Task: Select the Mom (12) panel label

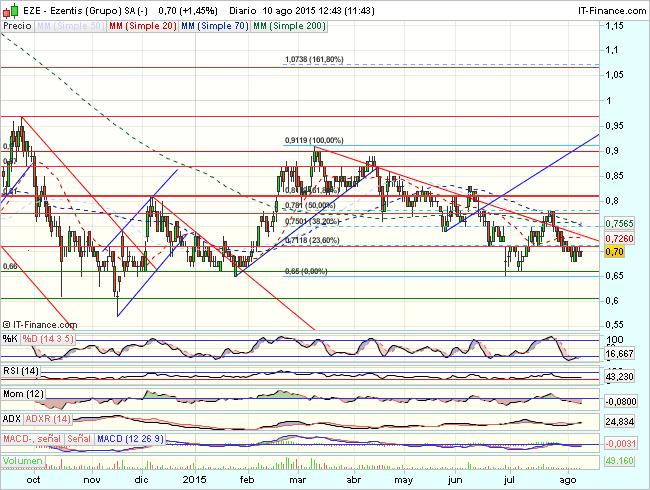Action: click(23, 394)
